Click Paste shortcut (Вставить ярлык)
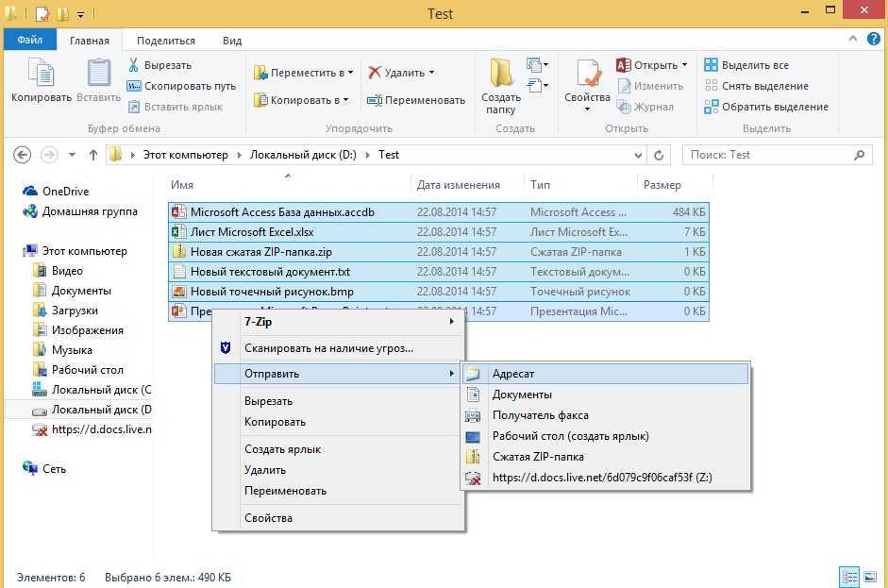Viewport: 888px width, 588px height. (175, 107)
